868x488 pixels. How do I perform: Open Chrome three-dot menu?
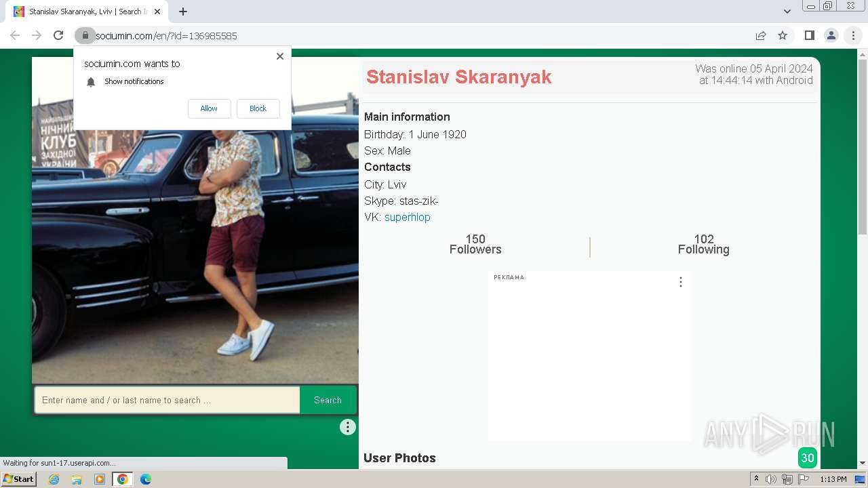pyautogui.click(x=853, y=36)
